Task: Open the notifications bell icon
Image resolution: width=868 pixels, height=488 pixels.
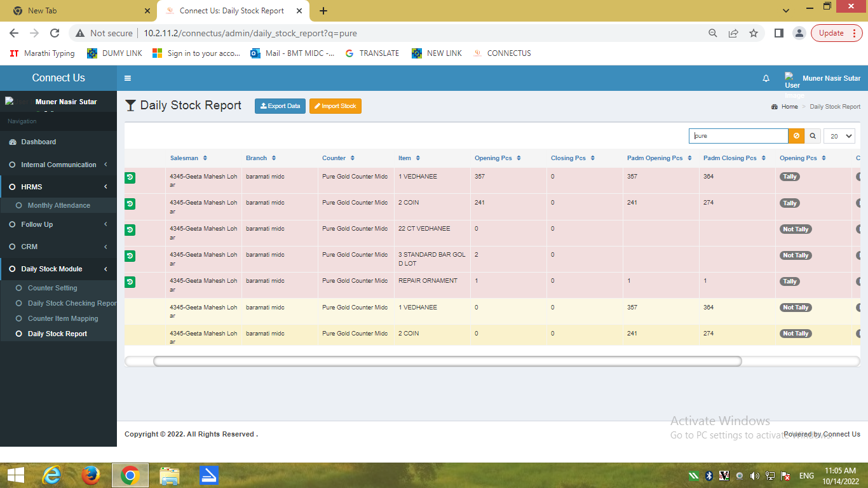Action: click(x=766, y=78)
